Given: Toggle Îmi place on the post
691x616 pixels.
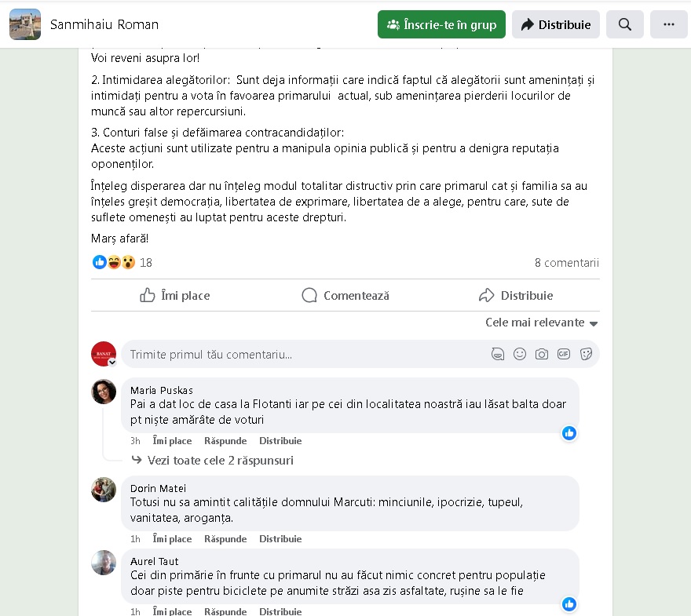Looking at the screenshot, I should coord(175,296).
